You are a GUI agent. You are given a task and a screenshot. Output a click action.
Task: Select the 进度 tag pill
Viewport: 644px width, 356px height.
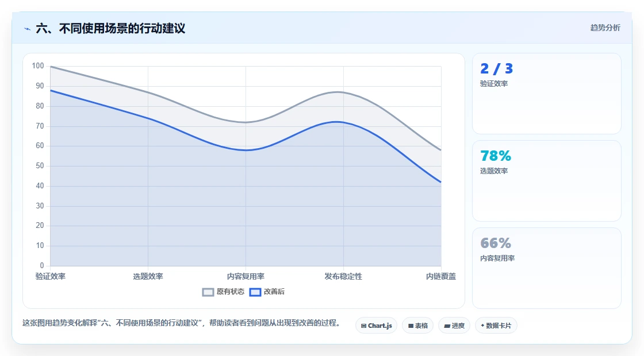(x=454, y=326)
